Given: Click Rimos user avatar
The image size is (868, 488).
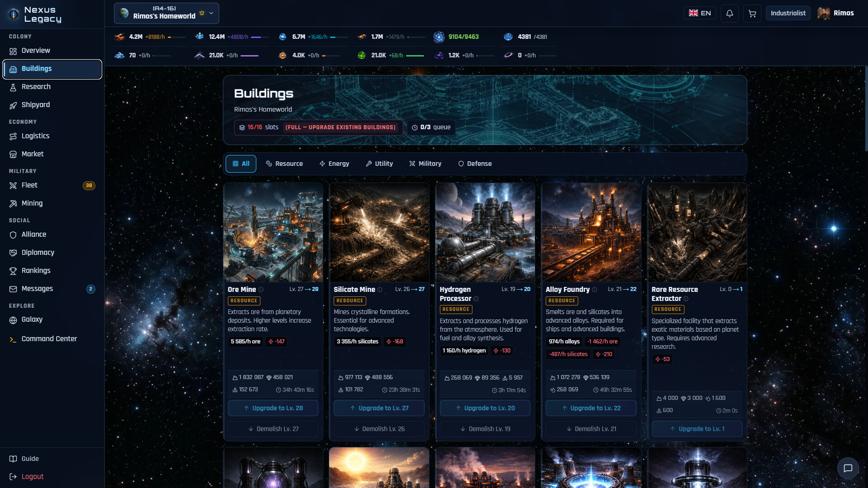Looking at the screenshot, I should click(823, 13).
